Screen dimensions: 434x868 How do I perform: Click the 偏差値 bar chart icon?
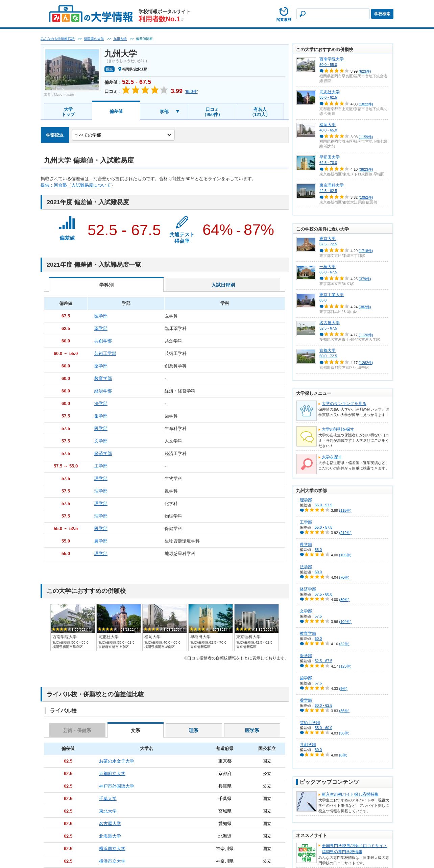(x=67, y=223)
